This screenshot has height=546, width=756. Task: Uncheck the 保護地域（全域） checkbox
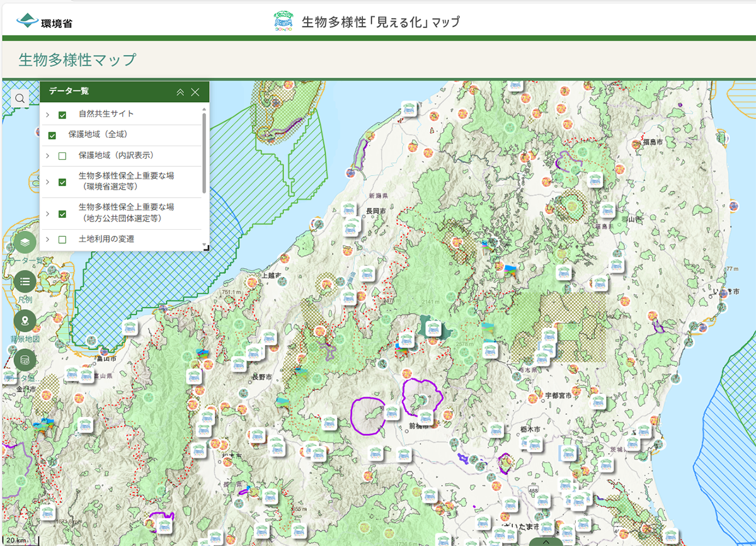click(x=52, y=135)
